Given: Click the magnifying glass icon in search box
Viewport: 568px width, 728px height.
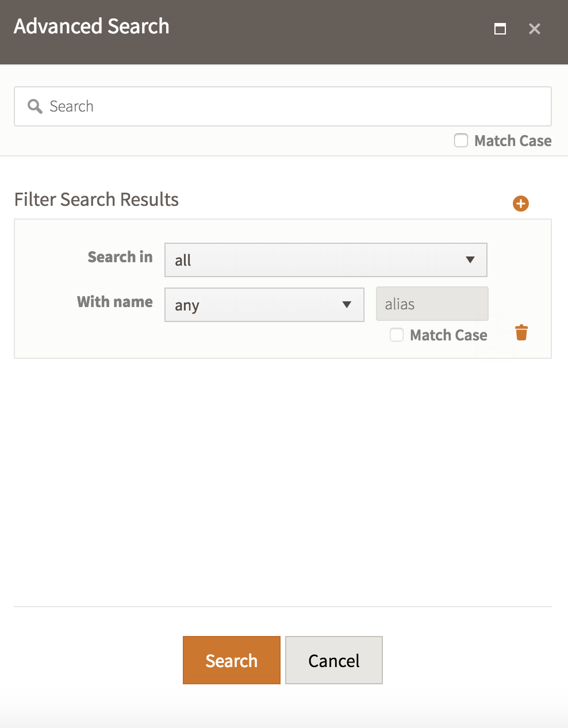Looking at the screenshot, I should 35,106.
